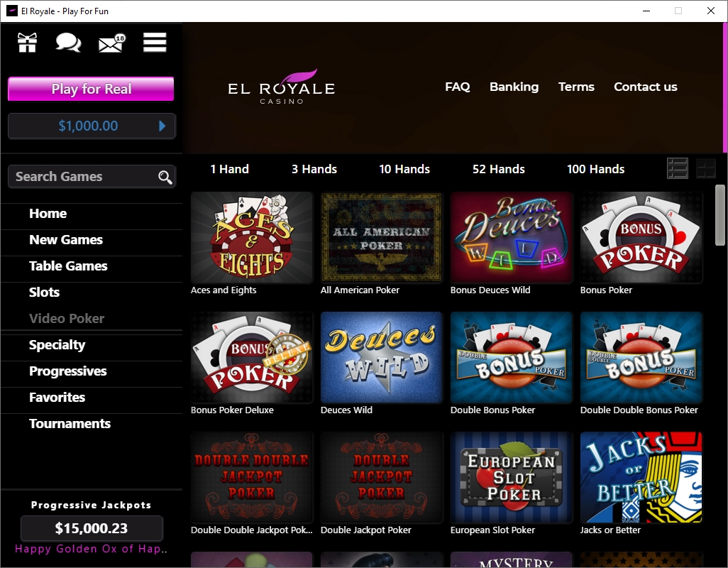
Task: Switch to grid view layout icon
Action: (x=706, y=168)
